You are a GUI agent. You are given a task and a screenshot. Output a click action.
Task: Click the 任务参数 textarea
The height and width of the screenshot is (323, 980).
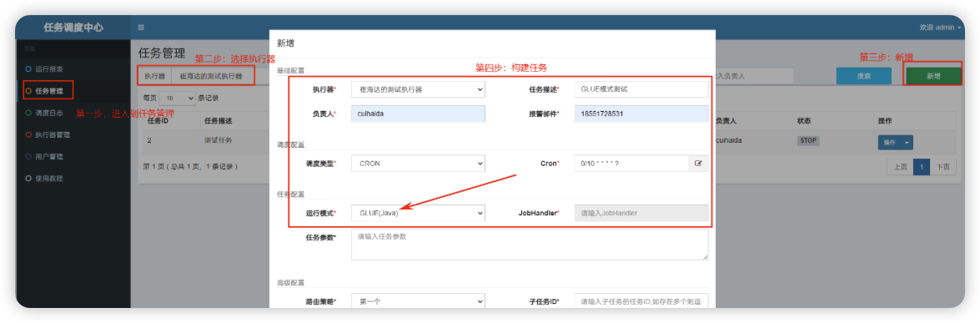pyautogui.click(x=530, y=244)
